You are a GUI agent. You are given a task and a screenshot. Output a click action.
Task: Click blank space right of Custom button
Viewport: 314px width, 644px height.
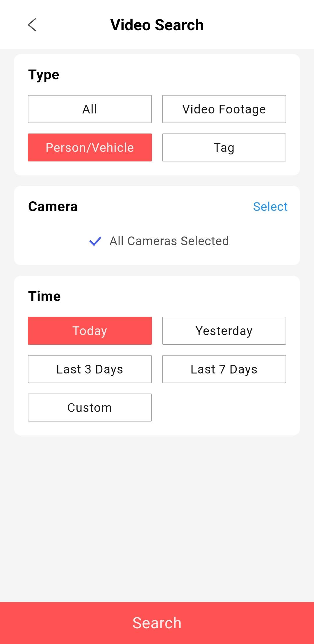[224, 408]
